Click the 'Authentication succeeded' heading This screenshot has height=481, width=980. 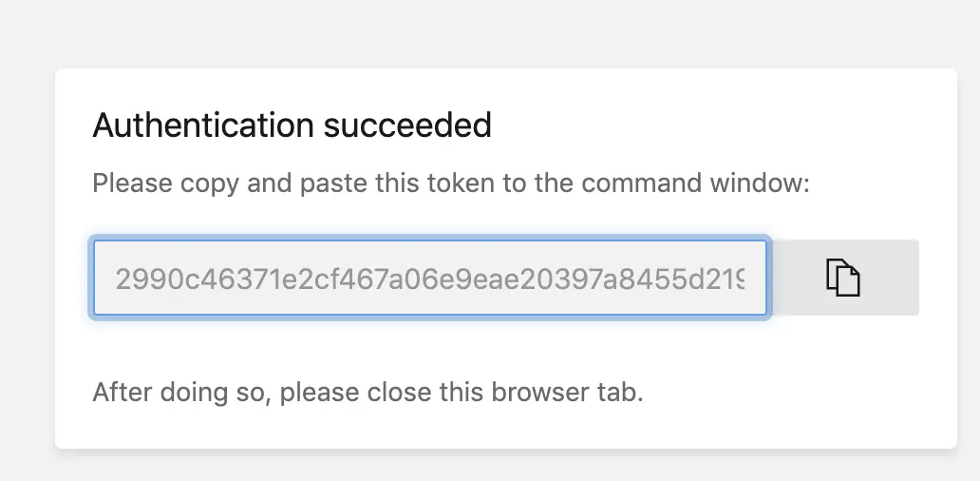point(292,125)
